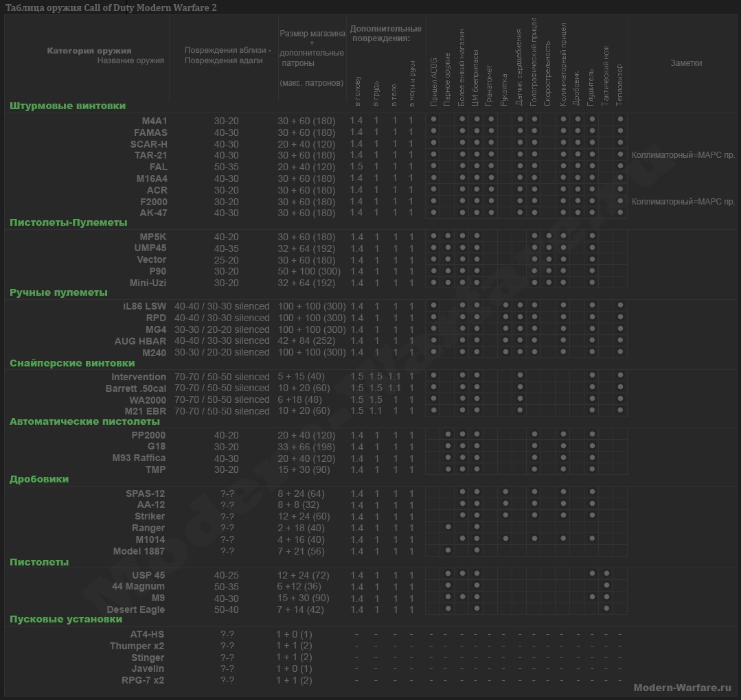Click the "iL86 LSW" weapon name
Screen dimensions: 741x700
(x=145, y=306)
